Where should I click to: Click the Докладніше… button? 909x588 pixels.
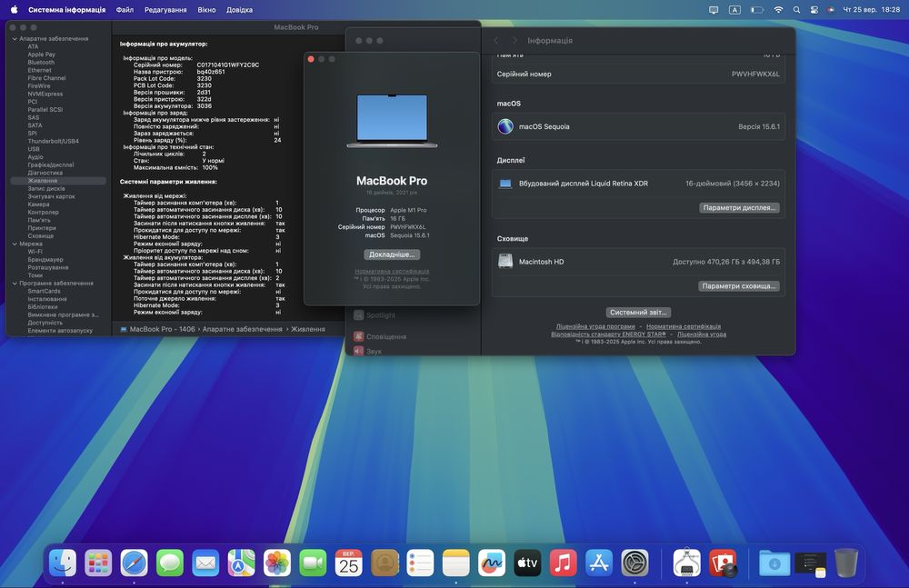(x=392, y=254)
